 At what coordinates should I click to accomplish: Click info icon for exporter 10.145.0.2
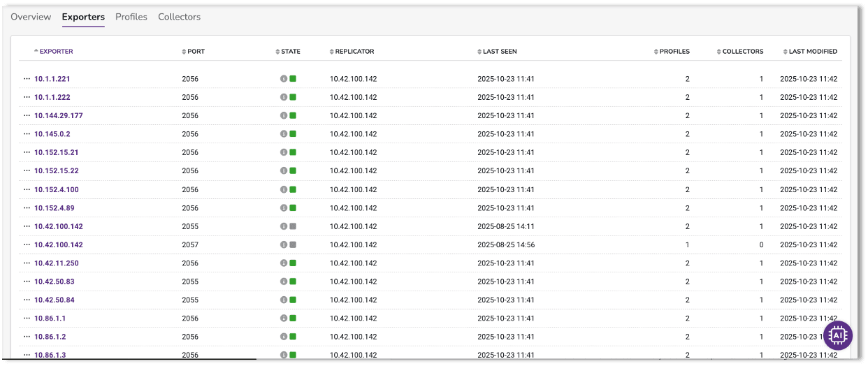(x=284, y=134)
